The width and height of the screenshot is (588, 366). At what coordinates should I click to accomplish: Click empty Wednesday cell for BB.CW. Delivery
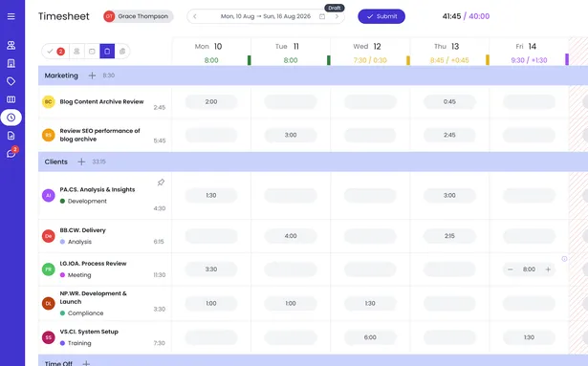coord(370,236)
